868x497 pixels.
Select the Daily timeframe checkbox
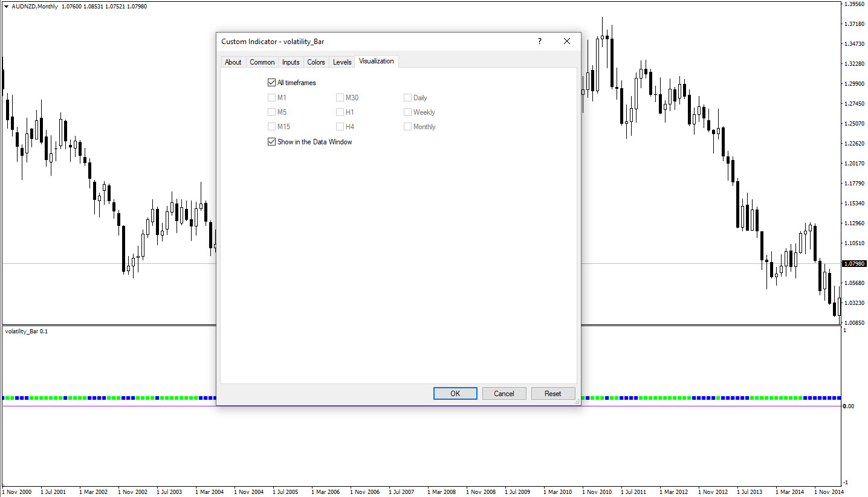coord(407,98)
